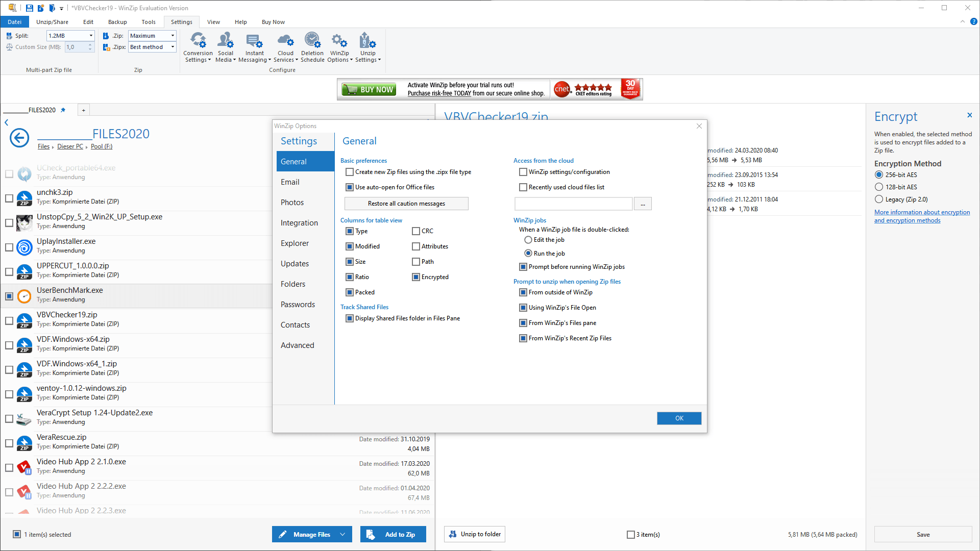Select 128-bit AES encryption method
Viewport: 980px width, 551px height.
(x=879, y=187)
